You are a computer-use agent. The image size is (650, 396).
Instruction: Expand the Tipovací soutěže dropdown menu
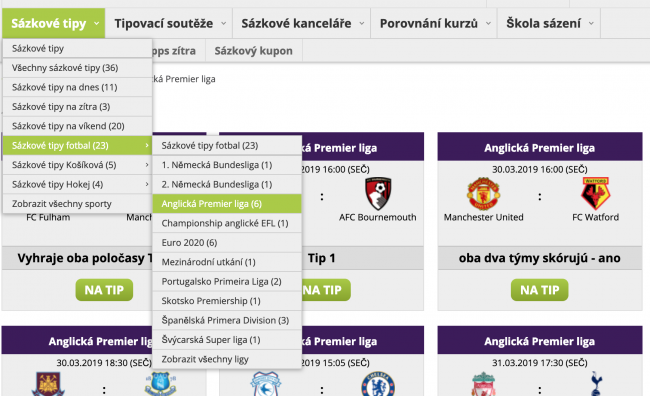click(x=223, y=24)
